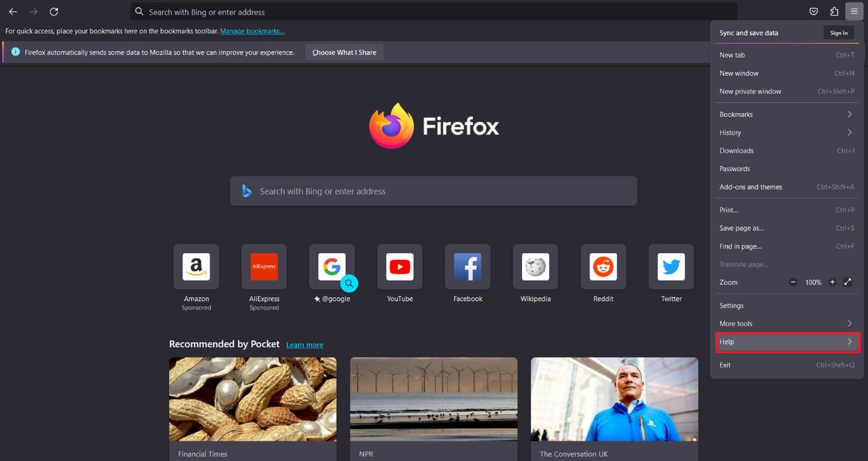Image resolution: width=868 pixels, height=461 pixels.
Task: Choose Save page as... menu item
Action: point(787,228)
